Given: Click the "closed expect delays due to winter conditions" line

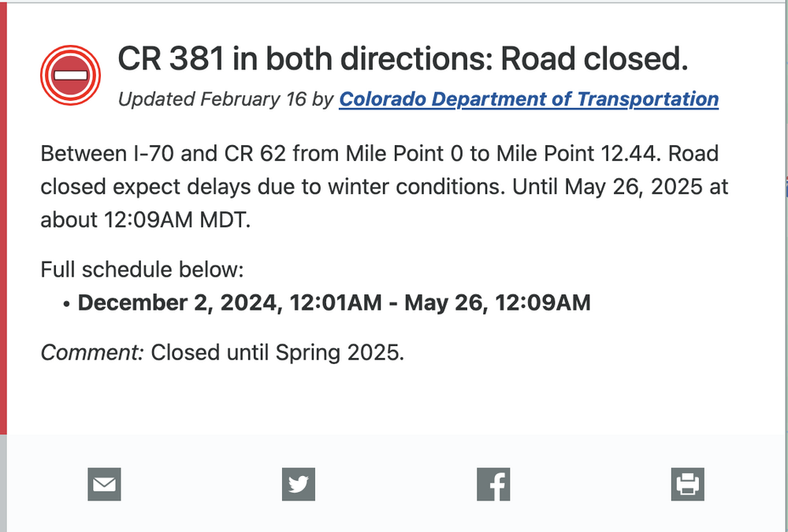Looking at the screenshot, I should 273,187.
